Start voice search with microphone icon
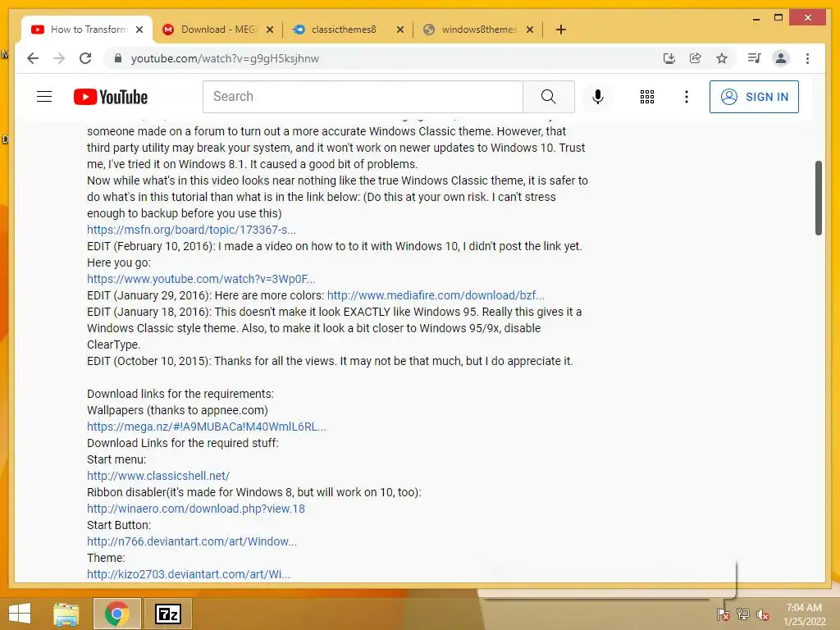The width and height of the screenshot is (840, 630). [598, 97]
